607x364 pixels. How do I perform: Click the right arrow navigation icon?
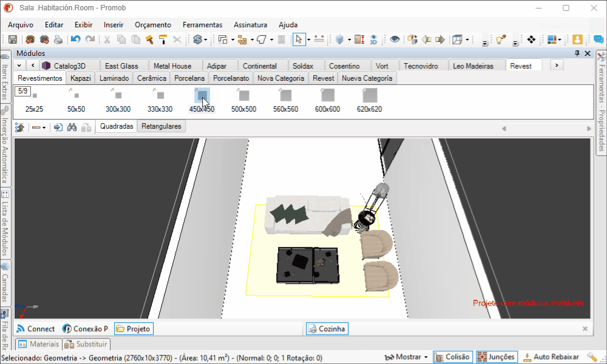(440, 39)
